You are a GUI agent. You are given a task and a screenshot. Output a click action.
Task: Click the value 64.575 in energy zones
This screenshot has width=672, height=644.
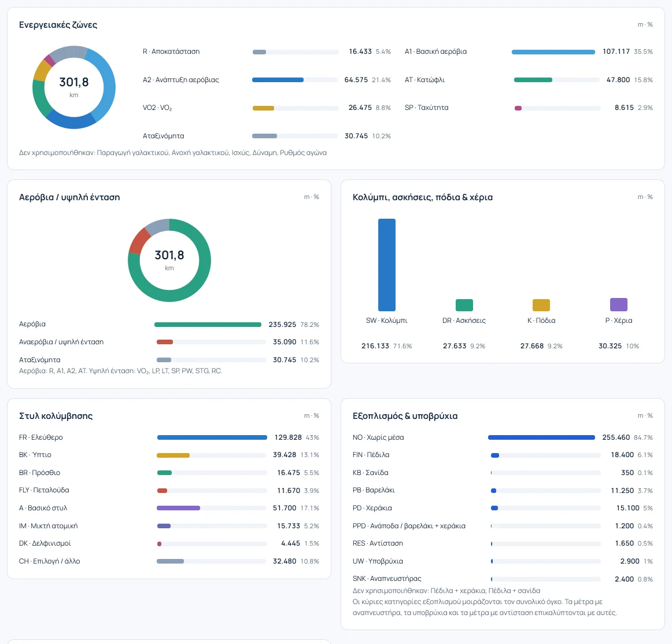point(356,80)
